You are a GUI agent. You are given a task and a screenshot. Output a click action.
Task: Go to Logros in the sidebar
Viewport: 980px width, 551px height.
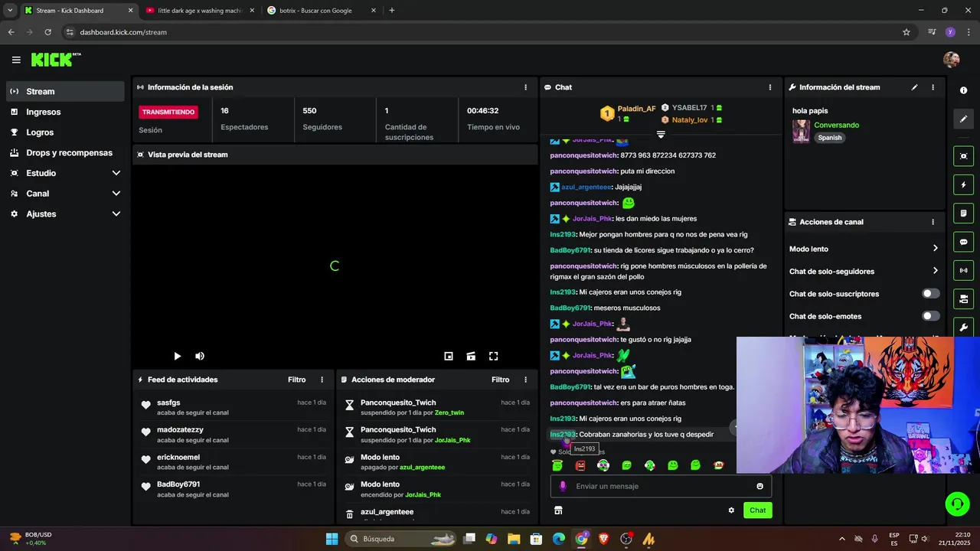click(65, 132)
